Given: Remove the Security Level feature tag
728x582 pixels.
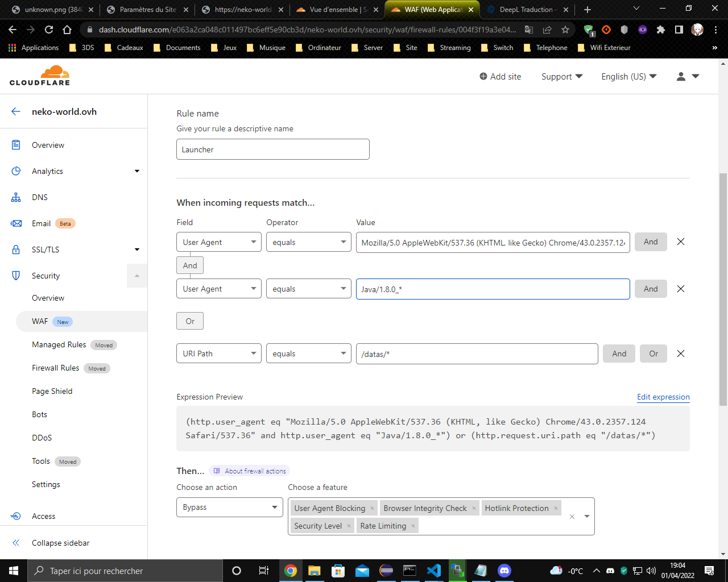Looking at the screenshot, I should pyautogui.click(x=349, y=526).
